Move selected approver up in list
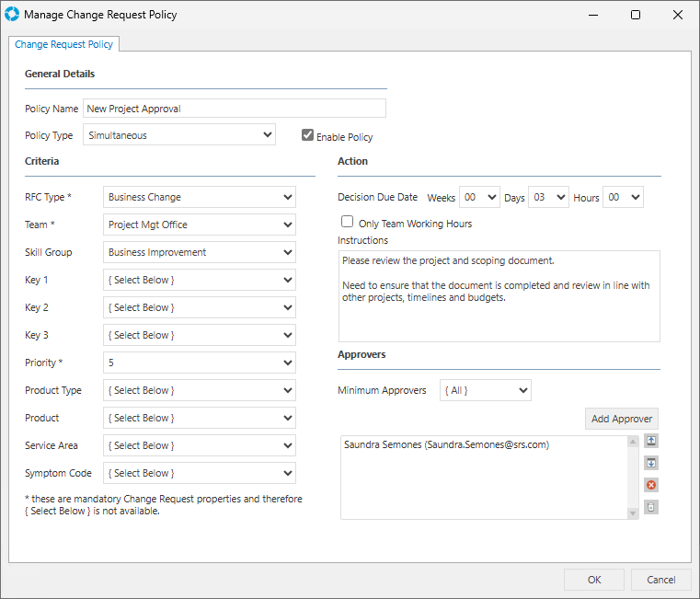Image resolution: width=700 pixels, height=599 pixels. click(x=651, y=442)
